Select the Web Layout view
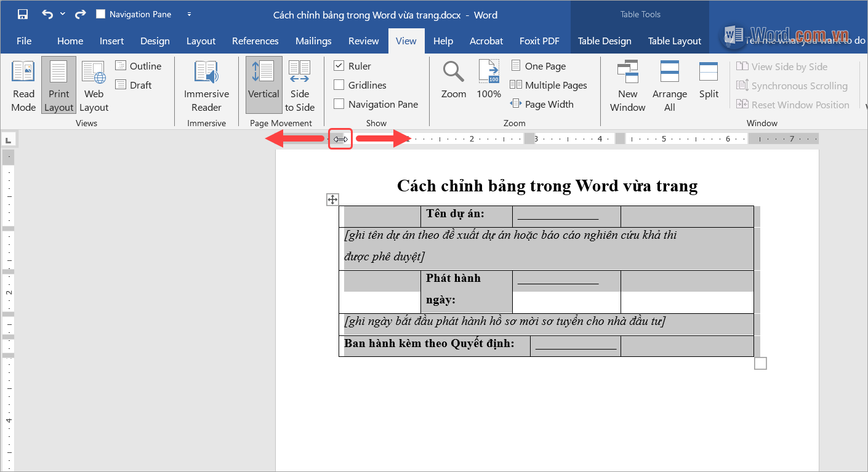The image size is (868, 472). (x=93, y=86)
